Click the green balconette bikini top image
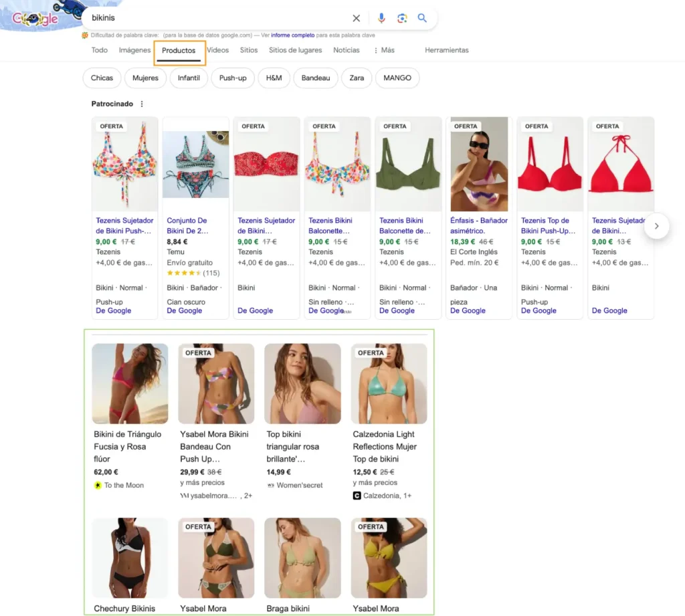The image size is (685, 616). (x=408, y=165)
